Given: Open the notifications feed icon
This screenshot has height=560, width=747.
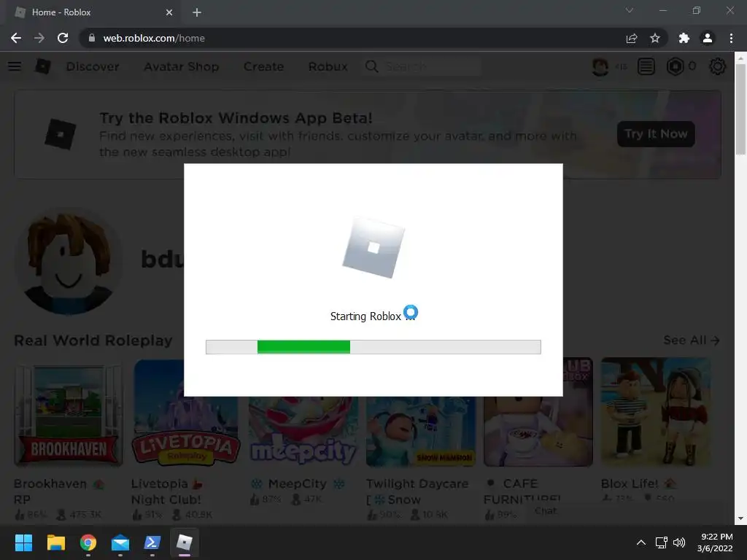Looking at the screenshot, I should click(x=646, y=66).
